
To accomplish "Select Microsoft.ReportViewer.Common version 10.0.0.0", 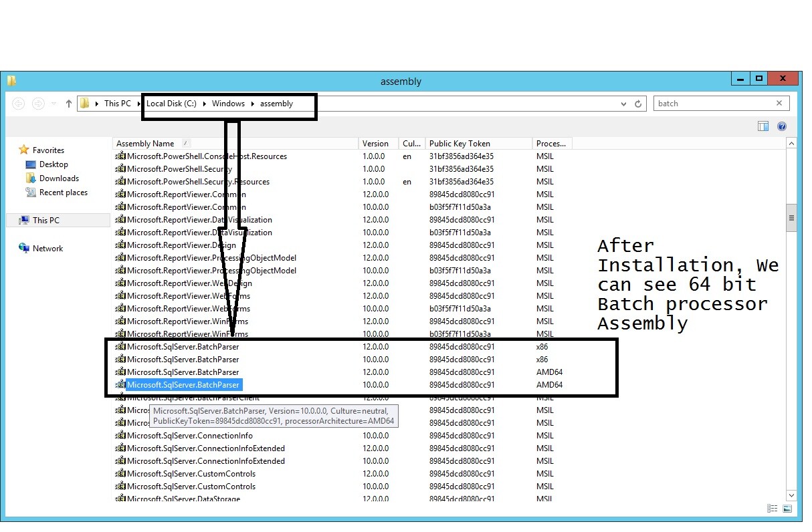I will pyautogui.click(x=187, y=207).
